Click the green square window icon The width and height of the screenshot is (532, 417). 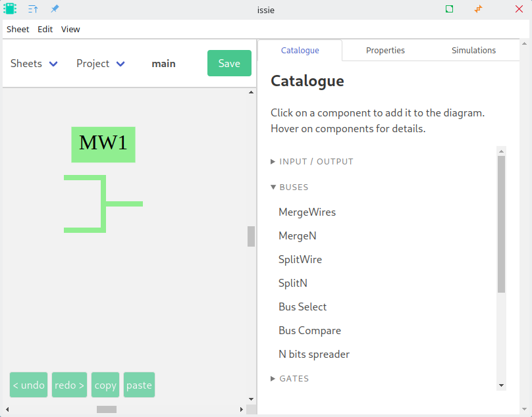pyautogui.click(x=449, y=9)
